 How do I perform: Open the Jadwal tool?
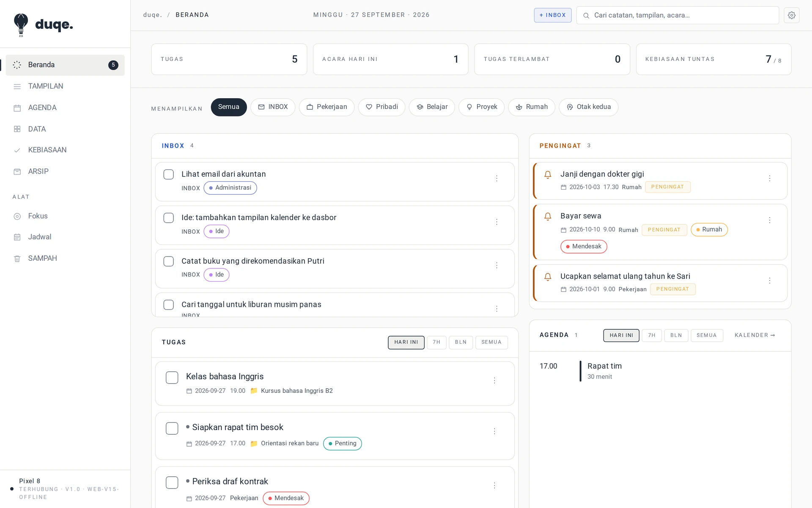(65, 237)
